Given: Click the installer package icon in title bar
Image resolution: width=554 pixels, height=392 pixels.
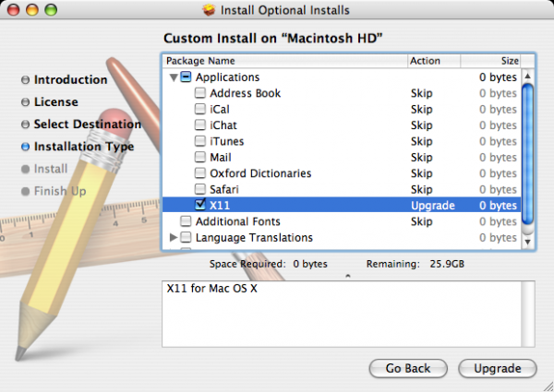Looking at the screenshot, I should pyautogui.click(x=209, y=10).
